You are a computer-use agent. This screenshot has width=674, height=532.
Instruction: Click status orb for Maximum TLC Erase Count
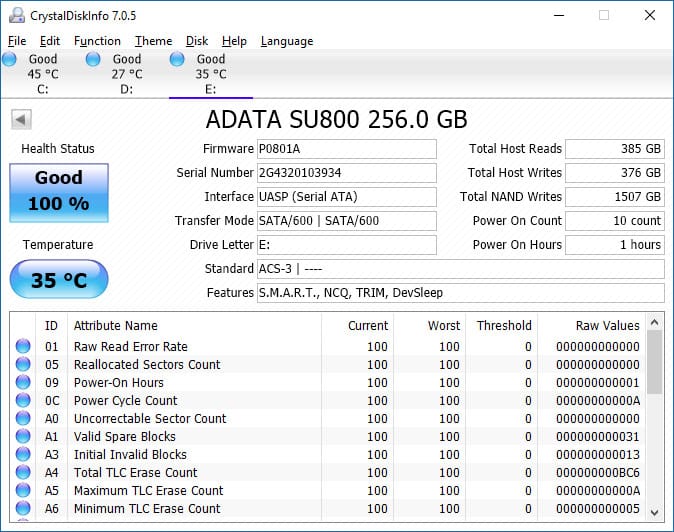[x=23, y=490]
